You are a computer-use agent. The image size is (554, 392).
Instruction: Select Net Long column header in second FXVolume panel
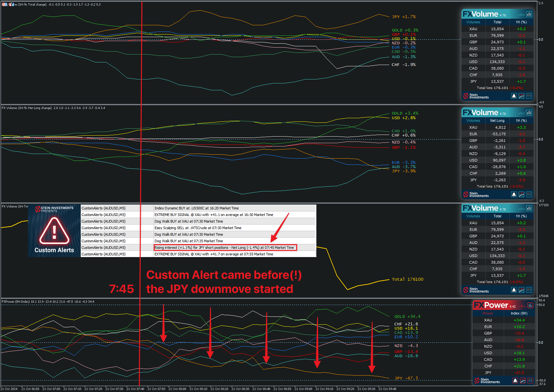(498, 120)
